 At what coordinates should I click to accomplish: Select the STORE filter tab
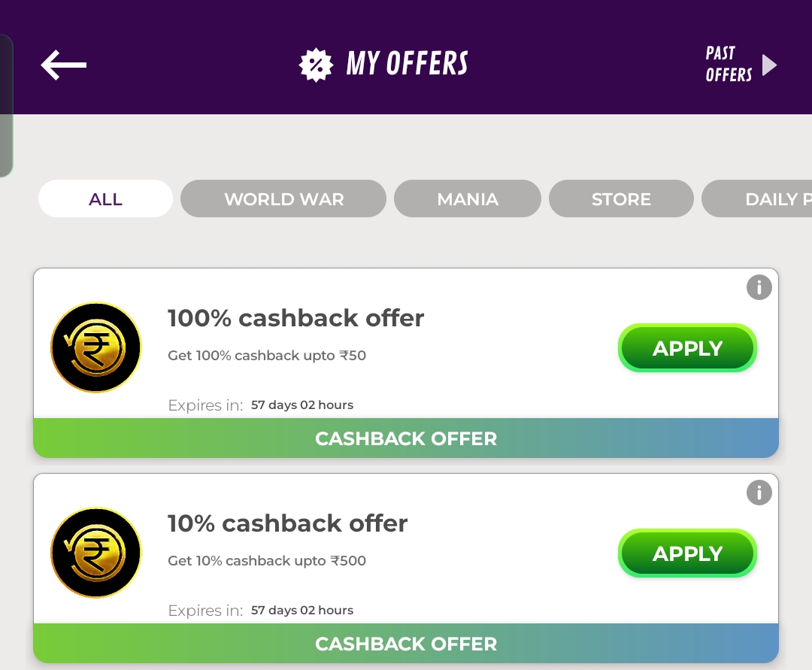coord(621,199)
